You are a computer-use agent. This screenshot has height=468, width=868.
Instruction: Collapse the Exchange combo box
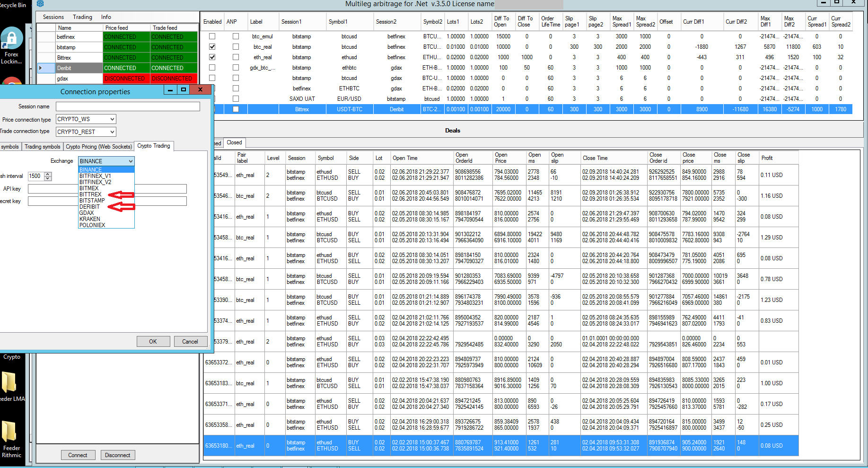click(131, 161)
